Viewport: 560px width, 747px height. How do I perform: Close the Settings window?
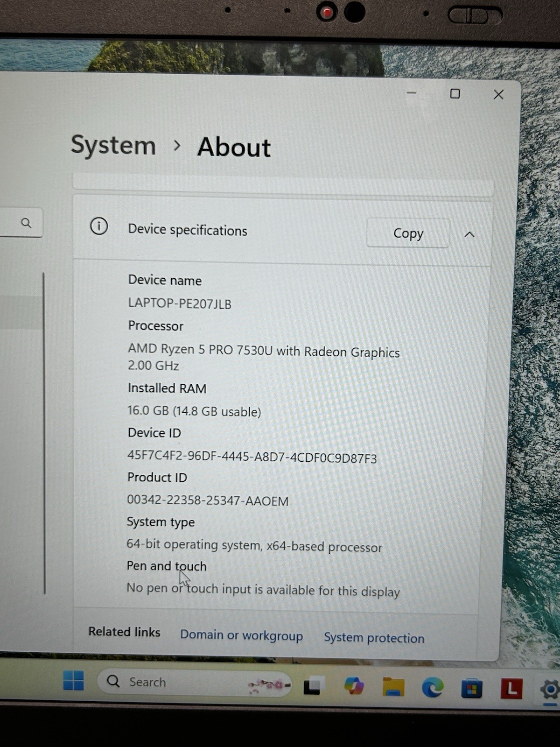[x=498, y=95]
